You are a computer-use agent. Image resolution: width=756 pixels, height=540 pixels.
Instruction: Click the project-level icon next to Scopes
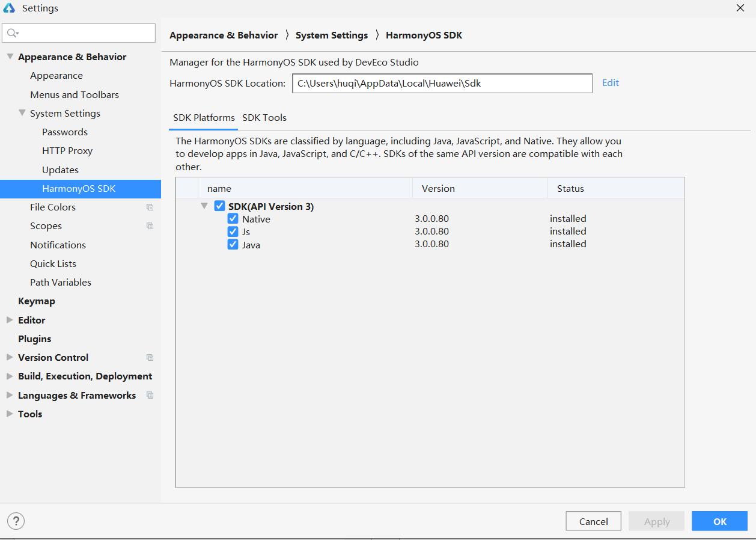pos(150,226)
